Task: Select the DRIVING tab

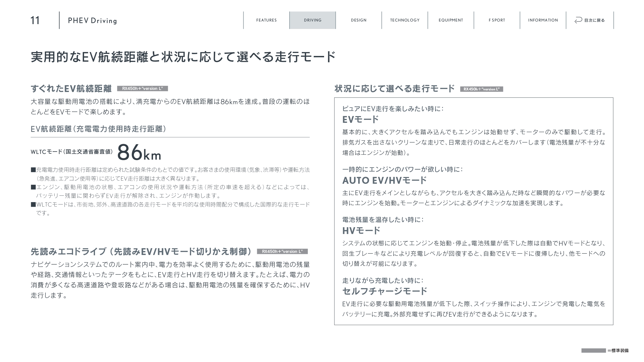Action: 313,20
